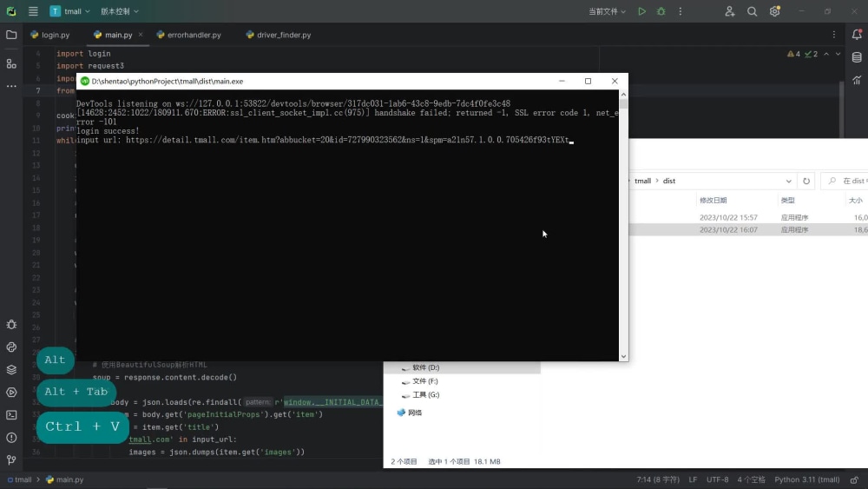Open the SciView chart icon on right sidebar
The image size is (868, 489).
(x=857, y=80)
